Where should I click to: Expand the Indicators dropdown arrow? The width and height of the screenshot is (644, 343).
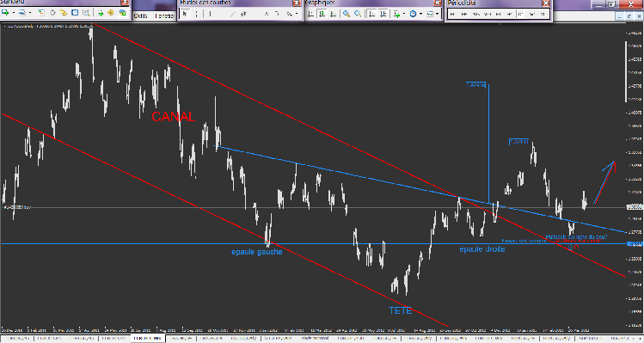[x=404, y=14]
